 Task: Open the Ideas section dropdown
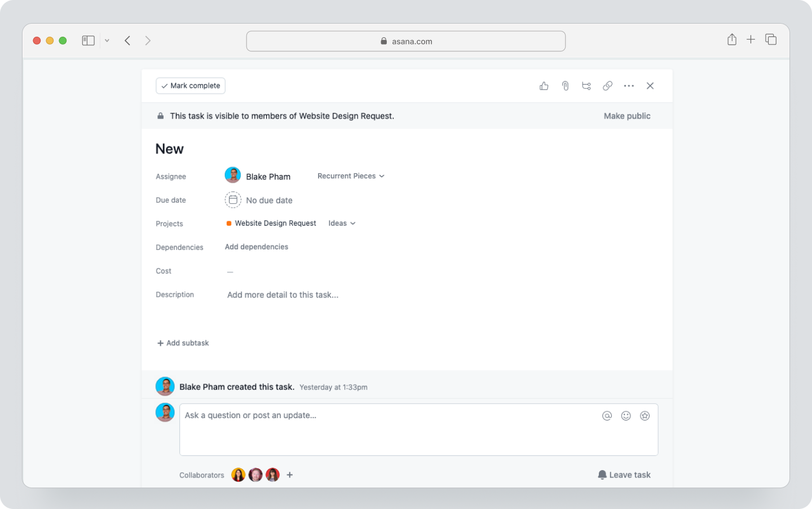(x=342, y=223)
